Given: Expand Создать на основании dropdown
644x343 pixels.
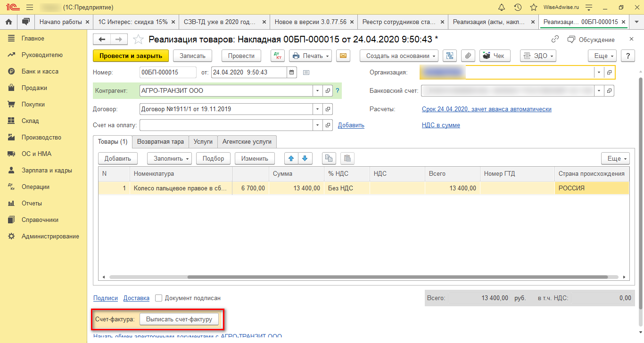Looking at the screenshot, I should (x=399, y=56).
